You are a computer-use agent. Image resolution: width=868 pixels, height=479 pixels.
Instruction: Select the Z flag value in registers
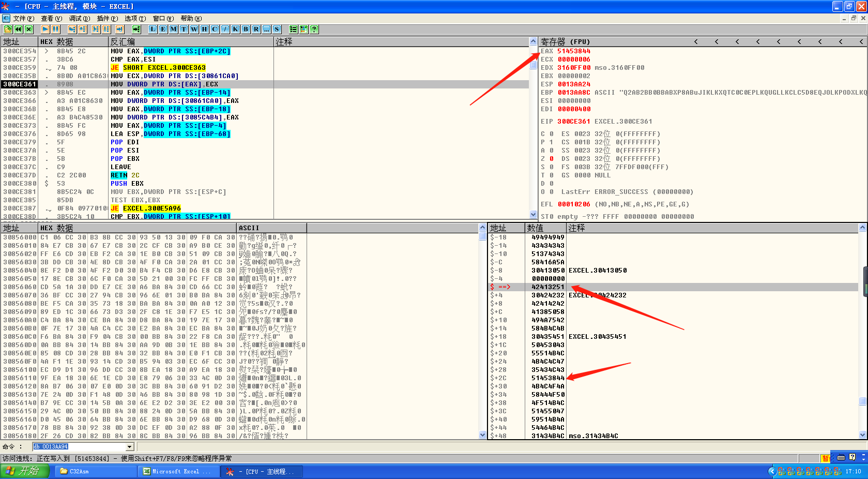coord(552,159)
